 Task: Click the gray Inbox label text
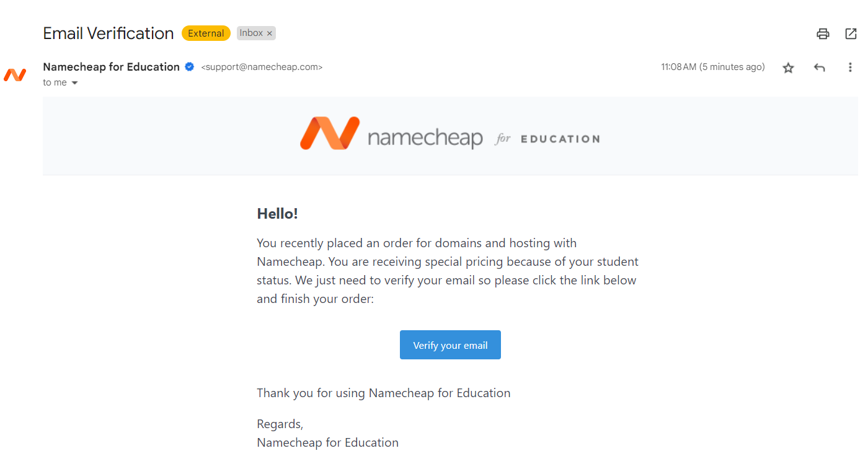coord(251,33)
